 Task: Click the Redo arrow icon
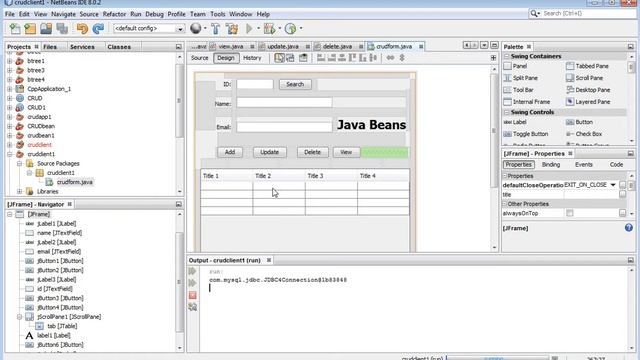point(98,29)
